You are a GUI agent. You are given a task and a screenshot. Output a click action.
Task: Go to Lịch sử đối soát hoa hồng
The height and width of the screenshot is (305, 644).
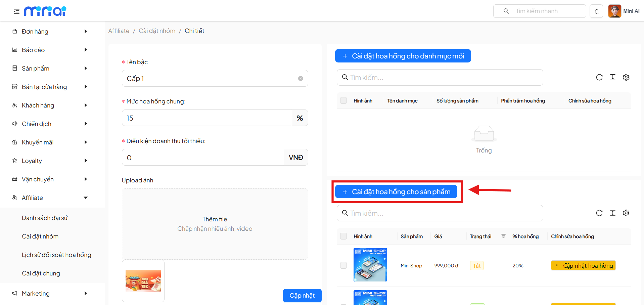56,255
